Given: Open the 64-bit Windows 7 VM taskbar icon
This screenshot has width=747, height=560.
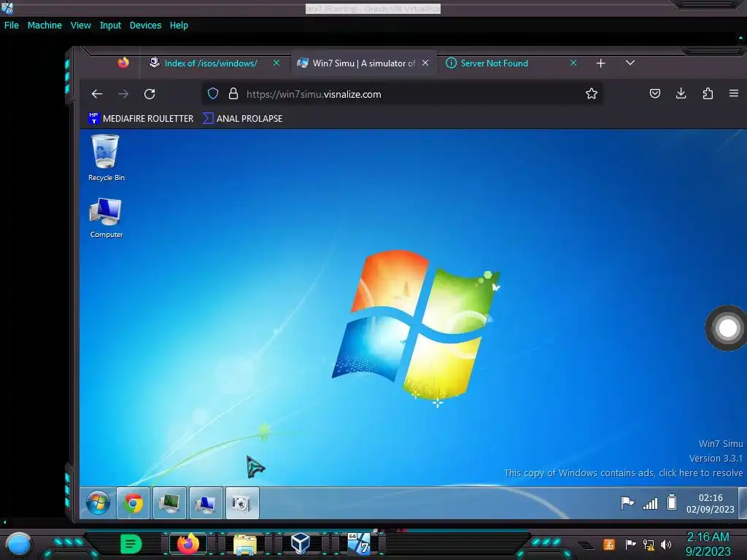Looking at the screenshot, I should click(x=359, y=544).
